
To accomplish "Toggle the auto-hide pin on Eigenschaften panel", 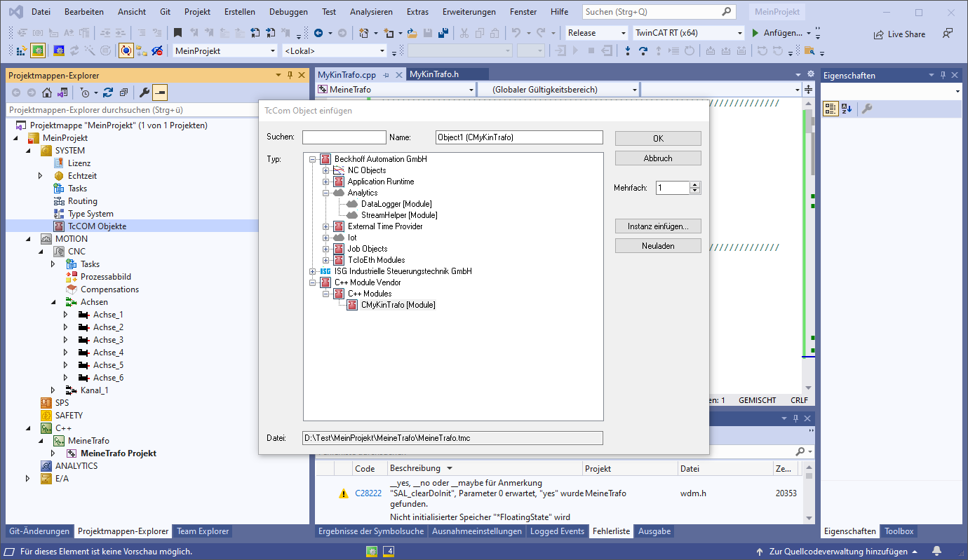I will pyautogui.click(x=943, y=75).
